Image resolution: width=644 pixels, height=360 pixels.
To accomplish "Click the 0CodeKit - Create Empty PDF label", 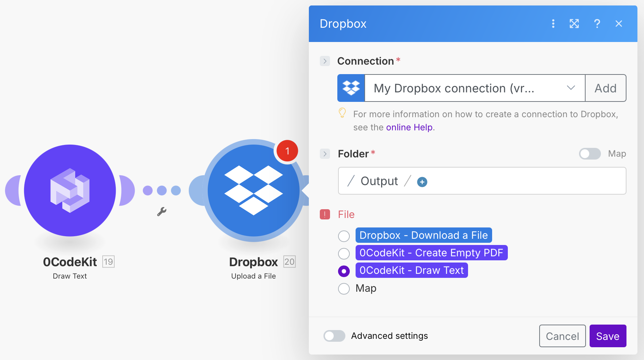I will [432, 253].
